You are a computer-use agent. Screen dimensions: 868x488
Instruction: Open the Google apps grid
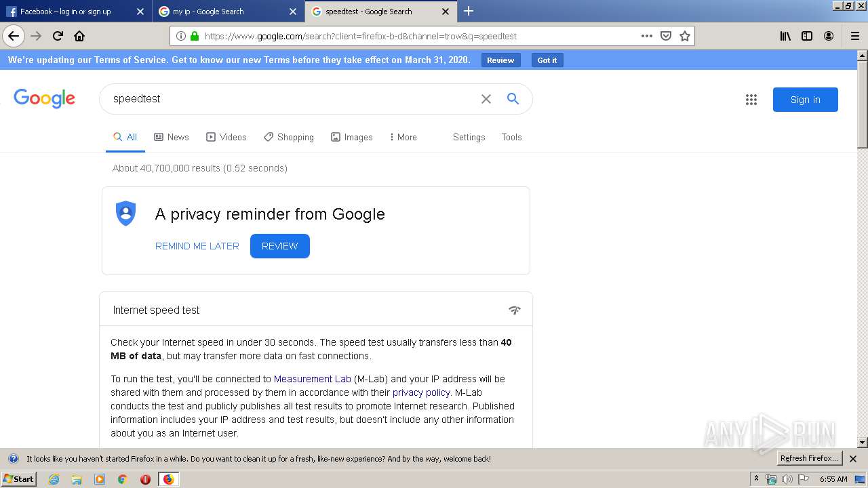751,100
